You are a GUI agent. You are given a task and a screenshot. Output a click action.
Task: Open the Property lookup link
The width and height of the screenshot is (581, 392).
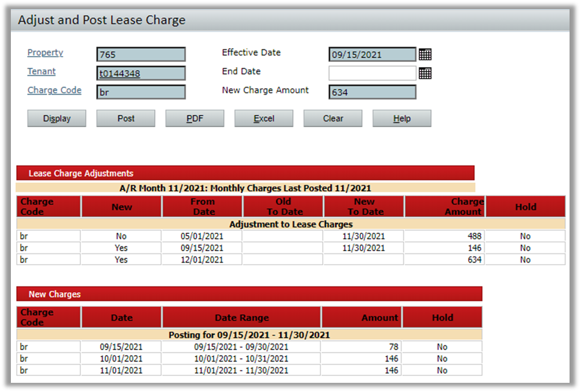point(45,52)
